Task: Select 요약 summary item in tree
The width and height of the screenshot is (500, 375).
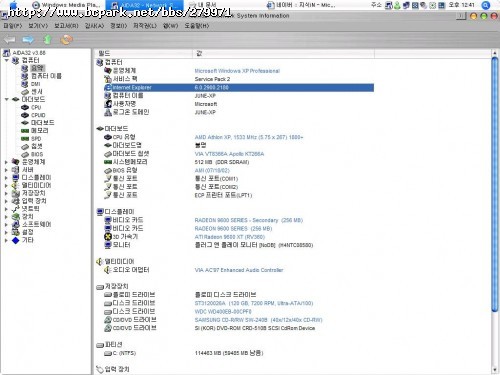Action: click(37, 68)
